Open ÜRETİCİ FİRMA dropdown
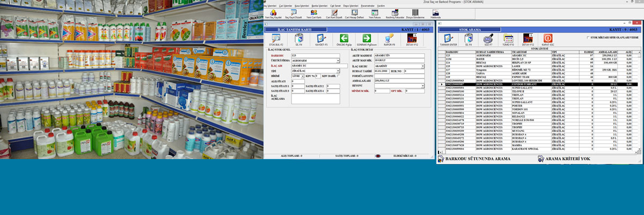The height and width of the screenshot is (215, 644). coord(338,61)
